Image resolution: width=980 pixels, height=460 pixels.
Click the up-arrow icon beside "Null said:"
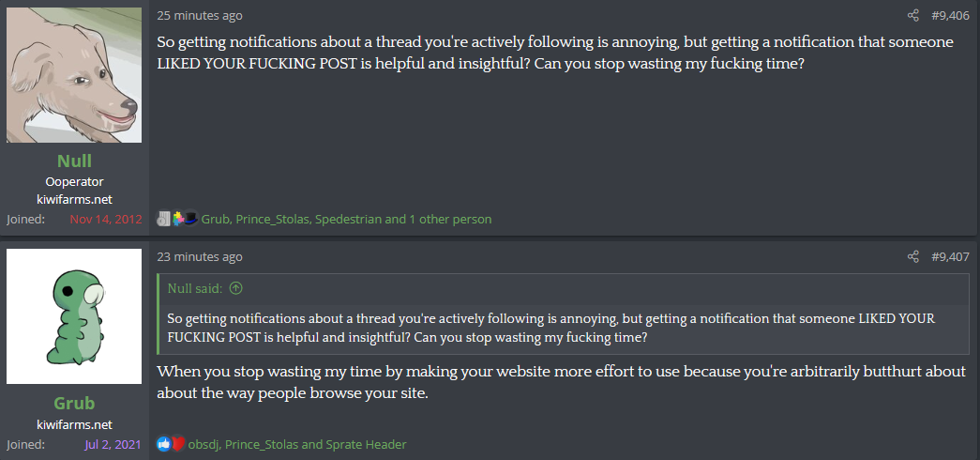[236, 288]
